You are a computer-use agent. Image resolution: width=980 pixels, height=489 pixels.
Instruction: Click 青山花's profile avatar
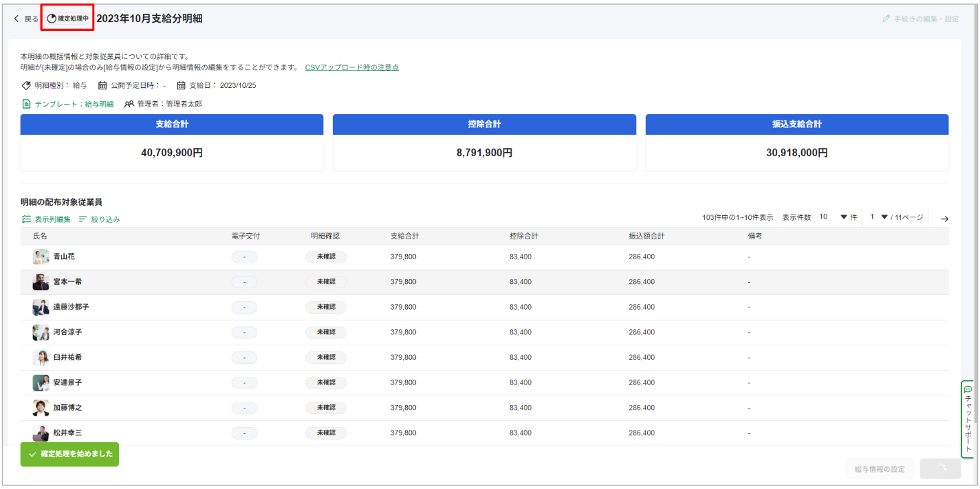(41, 257)
